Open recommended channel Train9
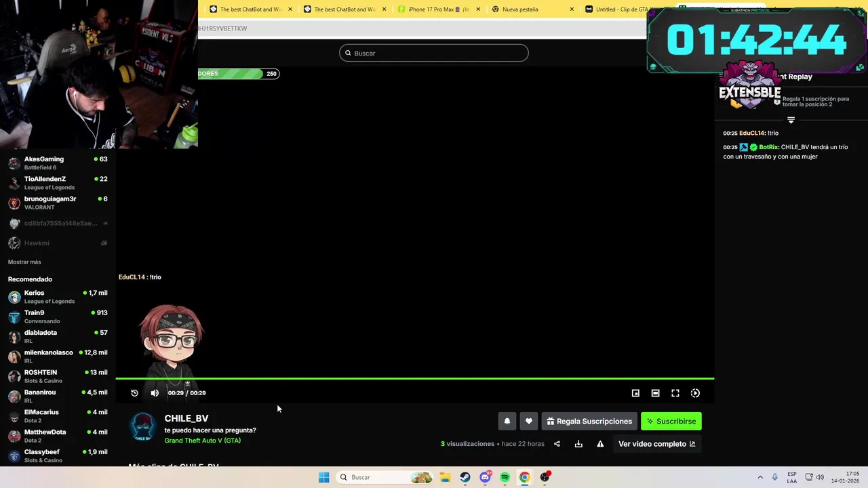The width and height of the screenshot is (868, 488). point(58,317)
